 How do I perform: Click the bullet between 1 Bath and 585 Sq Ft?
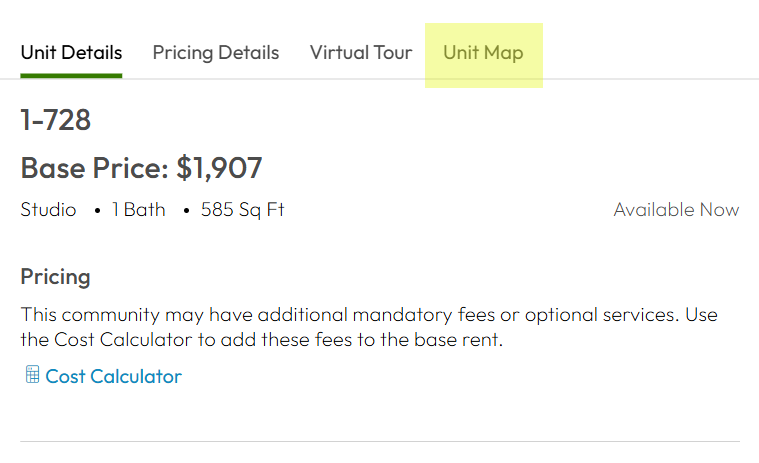(x=186, y=211)
